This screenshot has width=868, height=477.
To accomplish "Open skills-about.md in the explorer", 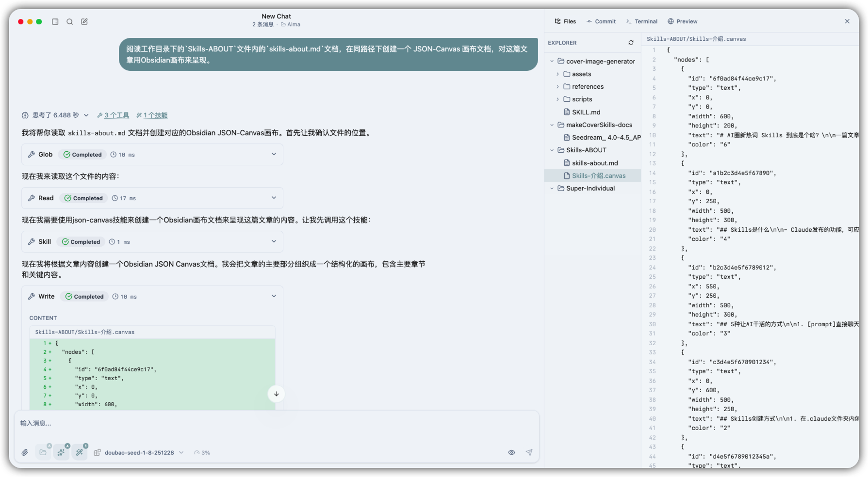I will pyautogui.click(x=594, y=163).
